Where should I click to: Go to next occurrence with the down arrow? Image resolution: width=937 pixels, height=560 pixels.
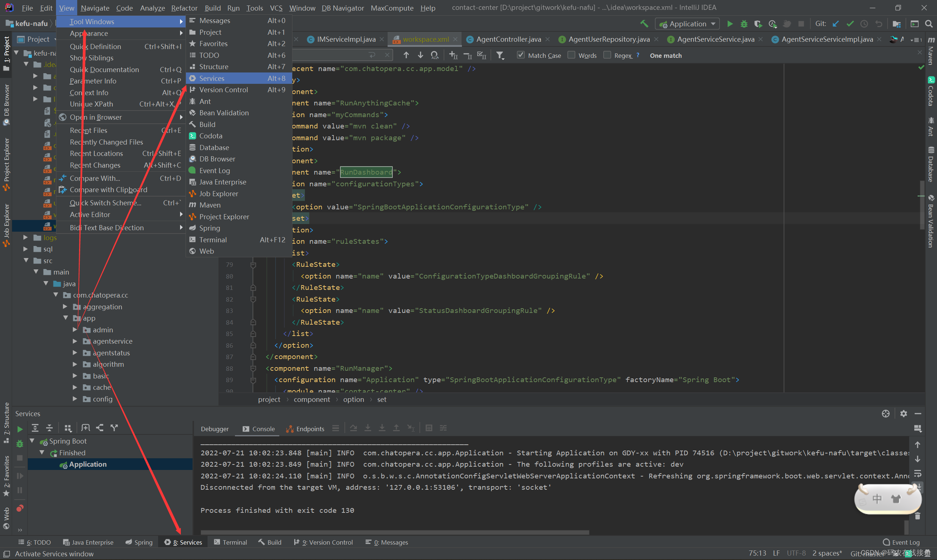[421, 55]
